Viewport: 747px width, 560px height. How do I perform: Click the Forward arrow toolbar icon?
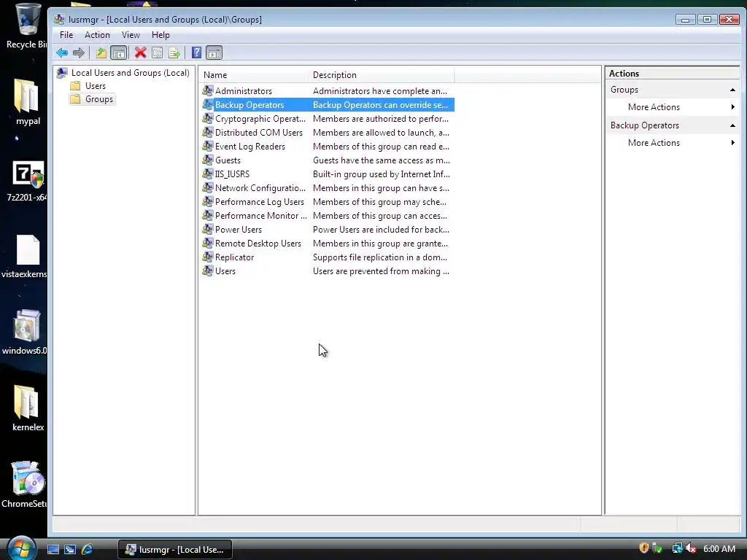79,52
